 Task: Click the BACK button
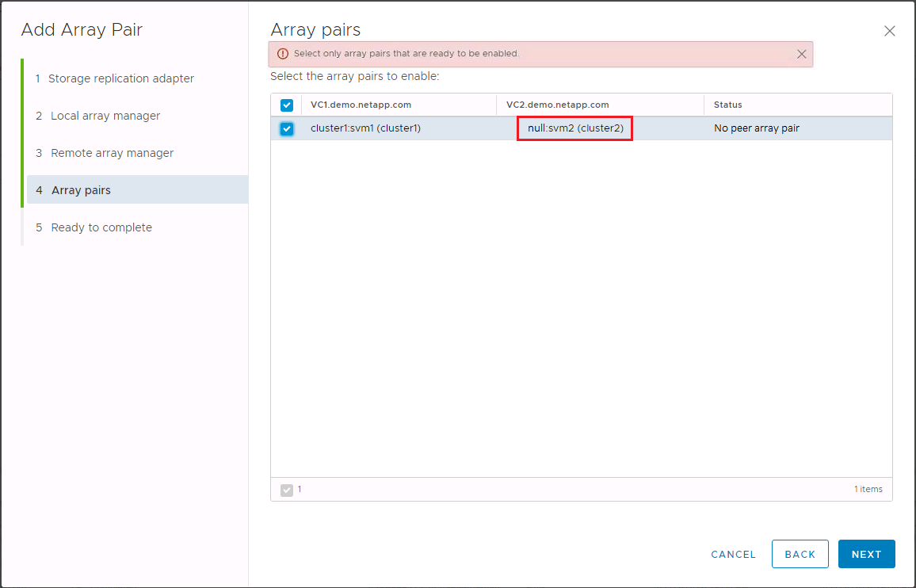click(800, 554)
